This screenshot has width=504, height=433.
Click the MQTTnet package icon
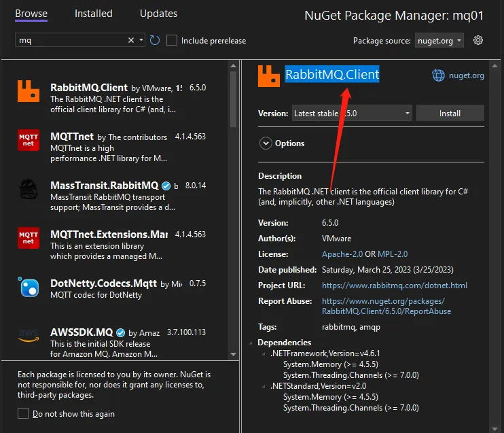point(29,140)
